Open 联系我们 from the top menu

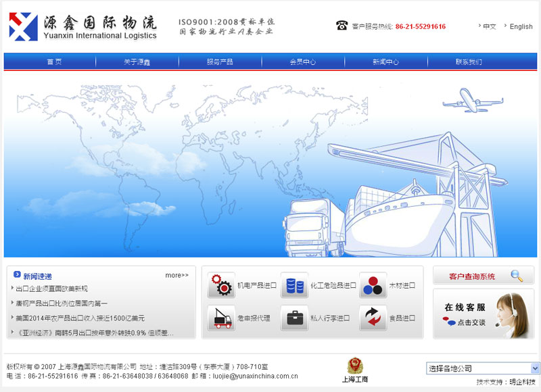pos(467,60)
